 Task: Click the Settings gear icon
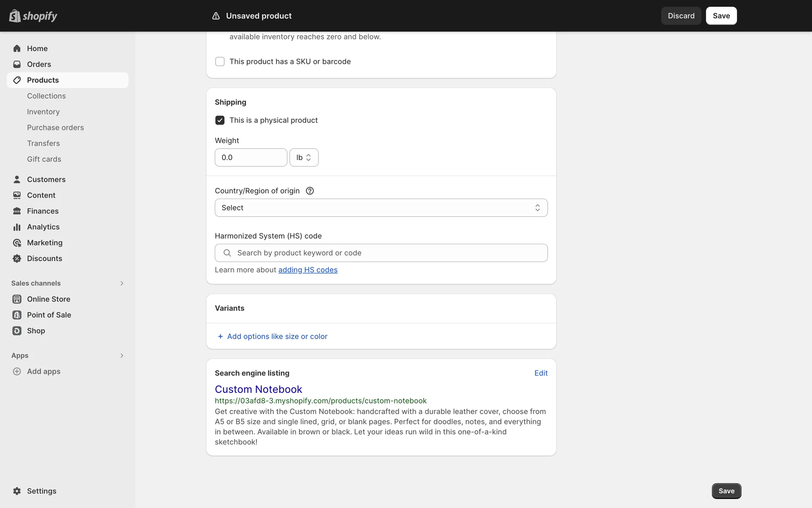(x=17, y=491)
